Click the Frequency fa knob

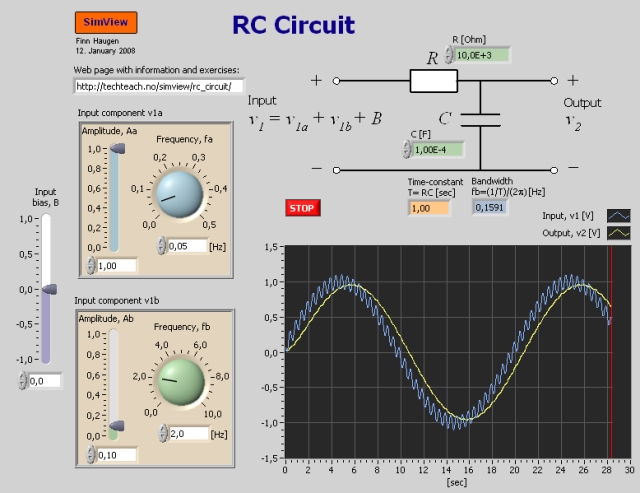click(180, 194)
